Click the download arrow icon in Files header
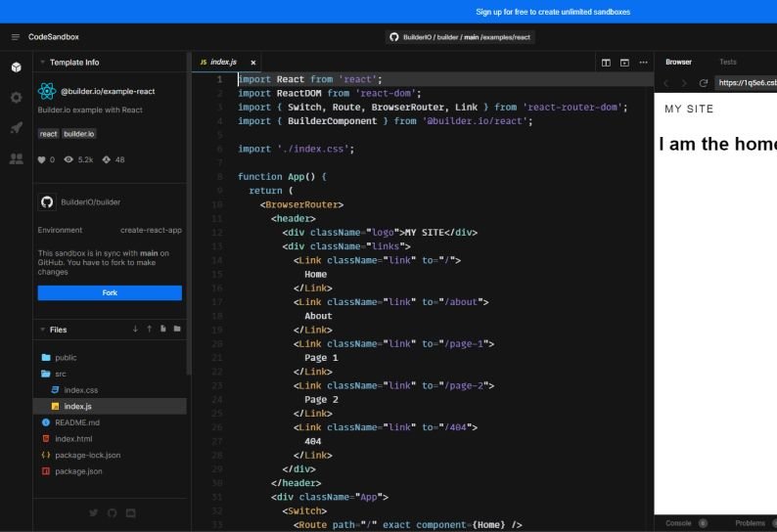 135,330
